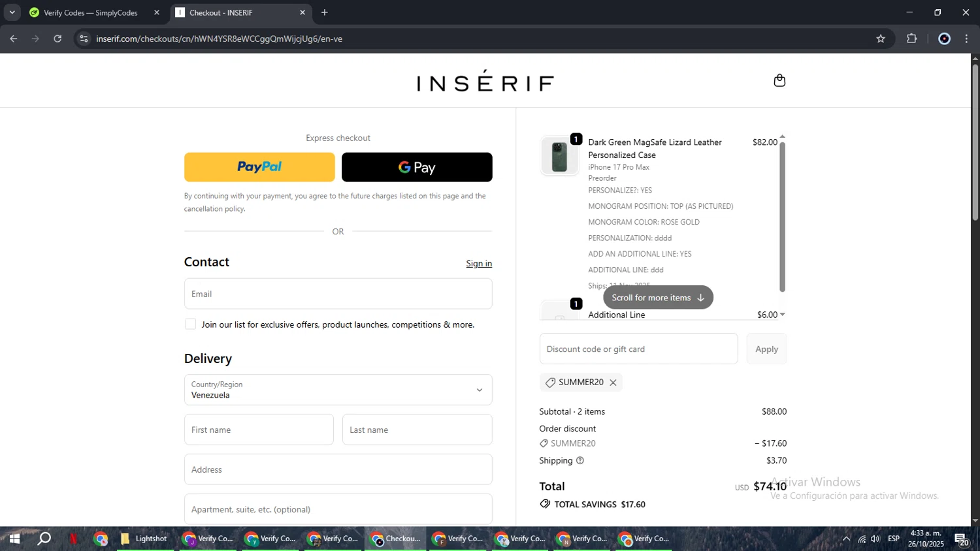980x551 pixels.
Task: Click the dark green phone case thumbnail
Action: 559,157
